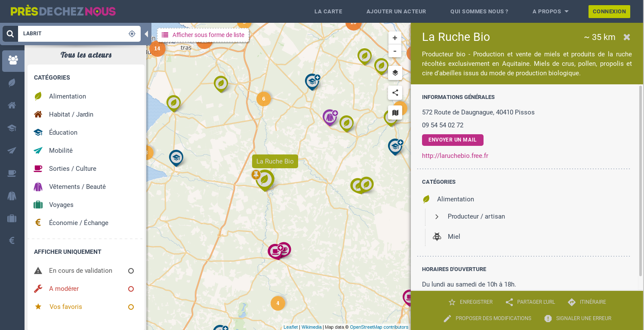Click the magnifying glass search icon
The image size is (644, 330).
click(x=10, y=34)
